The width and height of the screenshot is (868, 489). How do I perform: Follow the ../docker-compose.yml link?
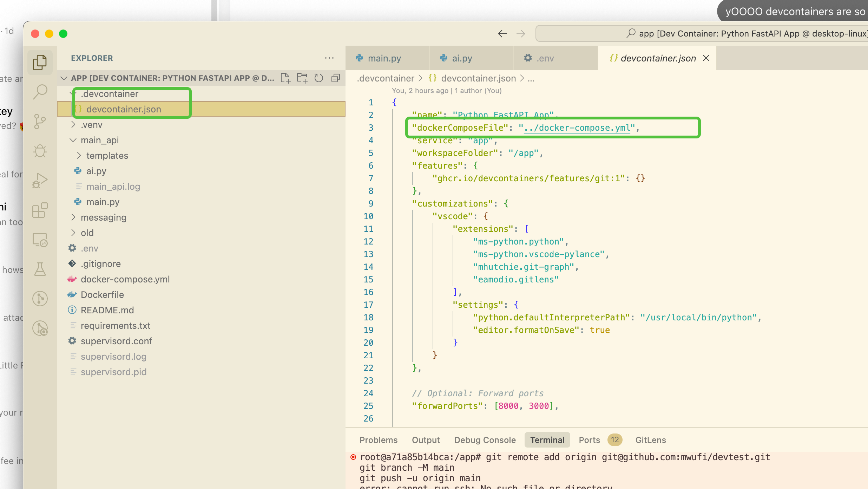tap(577, 128)
